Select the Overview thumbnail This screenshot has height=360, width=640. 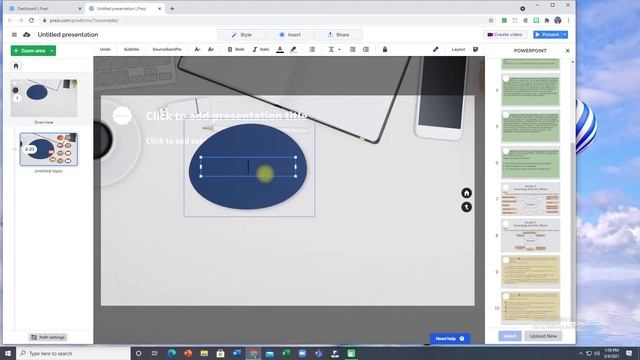click(x=44, y=98)
